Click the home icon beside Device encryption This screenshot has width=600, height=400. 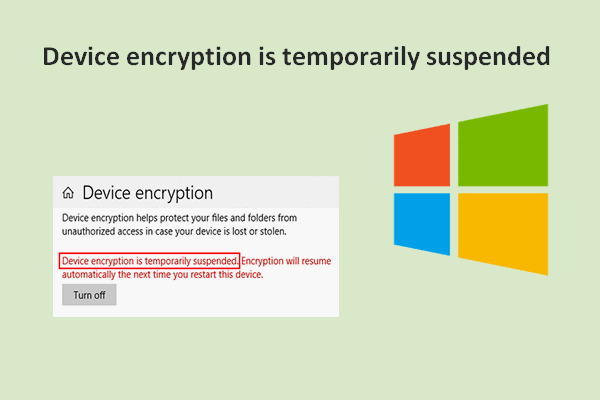[68, 193]
